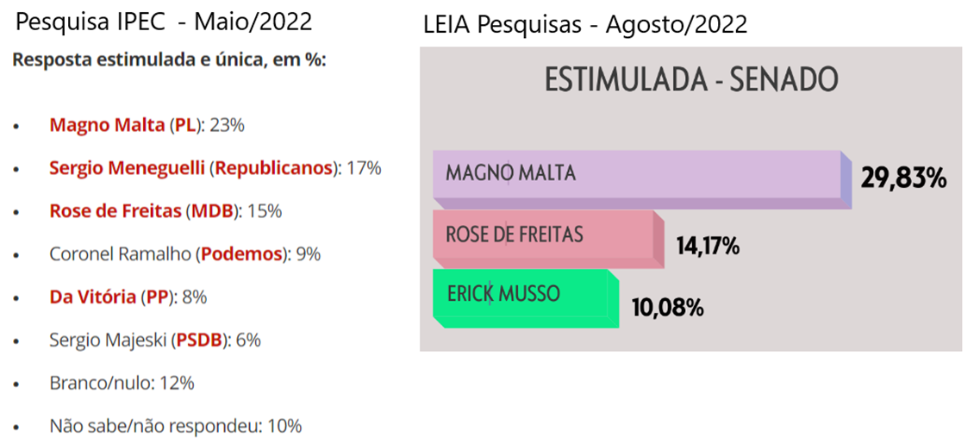
Task: Select the purple Magno Malta bar
Action: 642,179
